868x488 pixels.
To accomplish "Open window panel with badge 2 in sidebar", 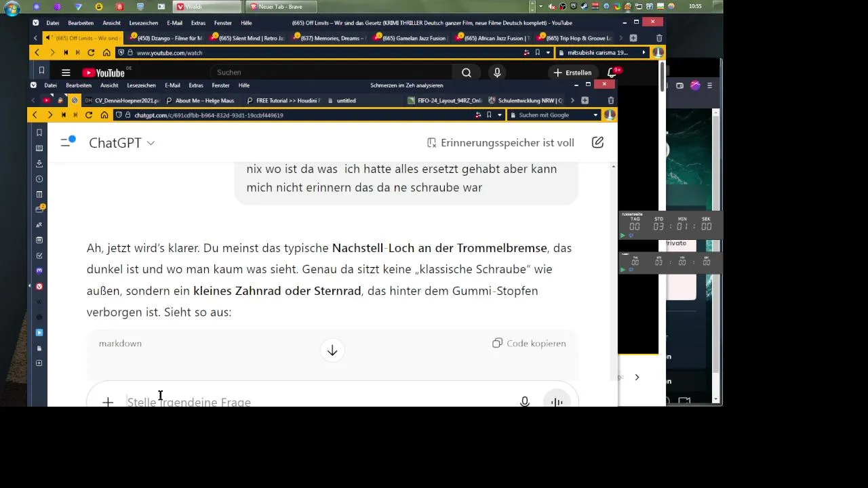I will [39, 209].
